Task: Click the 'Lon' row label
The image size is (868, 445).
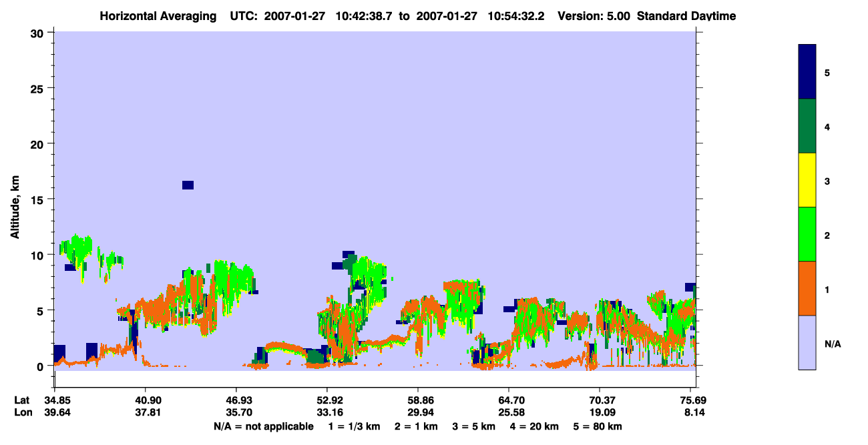Action: click(x=22, y=413)
